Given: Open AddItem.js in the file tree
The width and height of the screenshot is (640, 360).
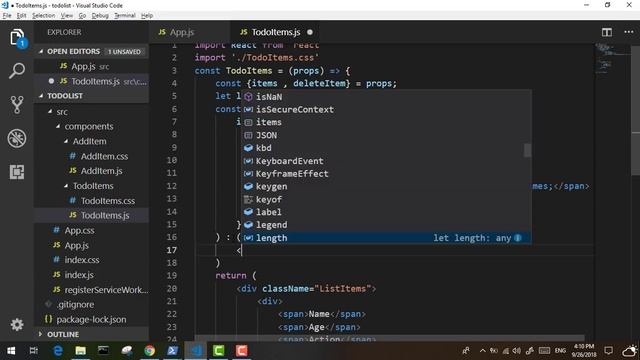Looking at the screenshot, I should [91, 171].
